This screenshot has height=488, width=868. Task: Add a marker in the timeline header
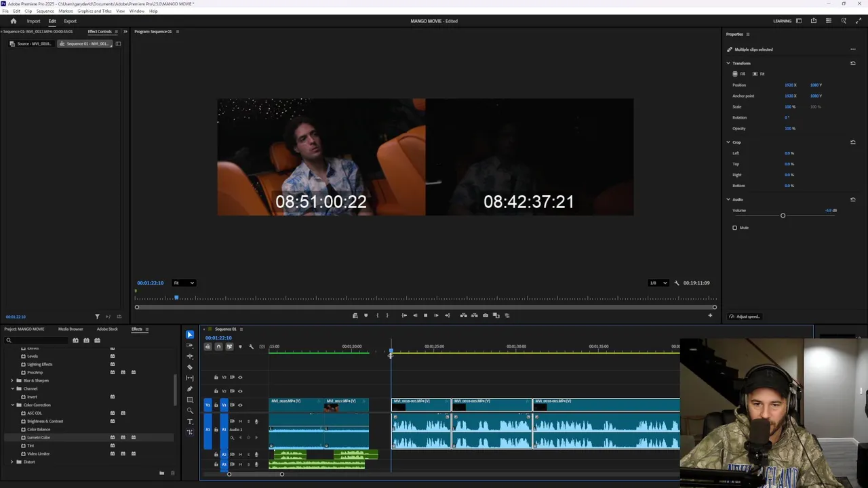coord(239,347)
